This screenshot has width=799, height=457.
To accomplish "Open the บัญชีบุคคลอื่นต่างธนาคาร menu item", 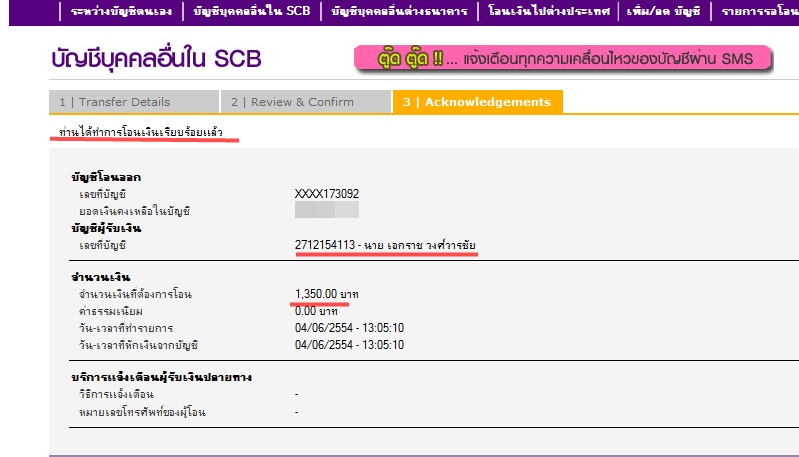I will pyautogui.click(x=399, y=11).
